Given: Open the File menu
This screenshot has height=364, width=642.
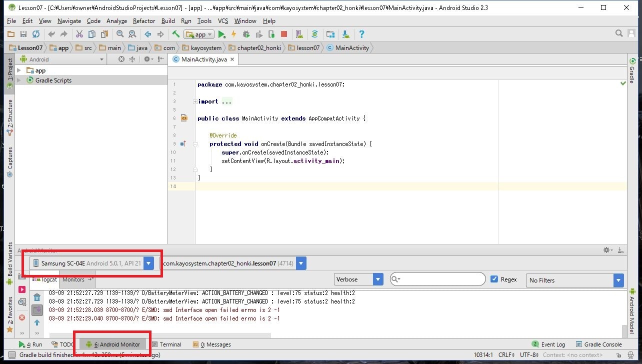Looking at the screenshot, I should click(x=11, y=21).
